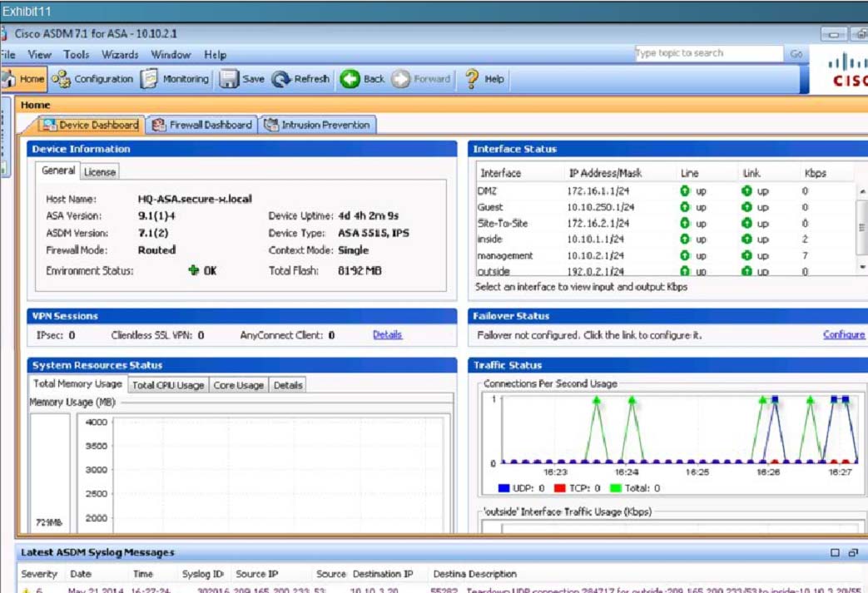Click the Environment Status green OK icon

point(193,270)
